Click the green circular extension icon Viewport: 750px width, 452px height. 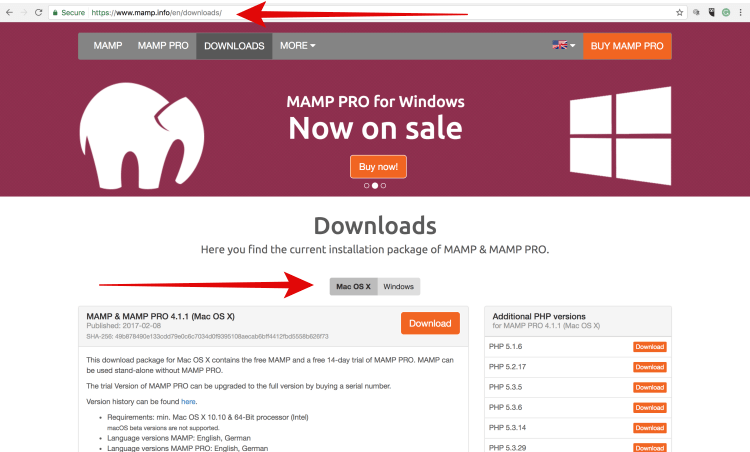pyautogui.click(x=726, y=12)
